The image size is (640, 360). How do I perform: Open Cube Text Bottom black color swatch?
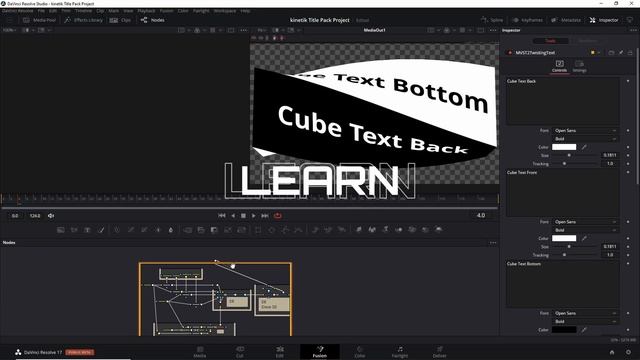coord(564,330)
